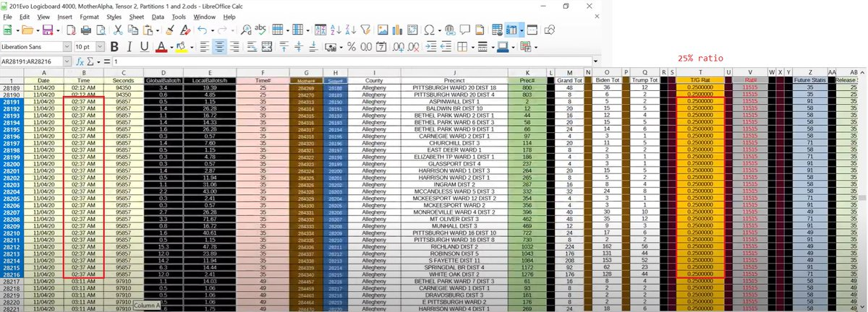The image size is (868, 312).
Task: Click the Insert comment icon
Action: pyautogui.click(x=464, y=30)
